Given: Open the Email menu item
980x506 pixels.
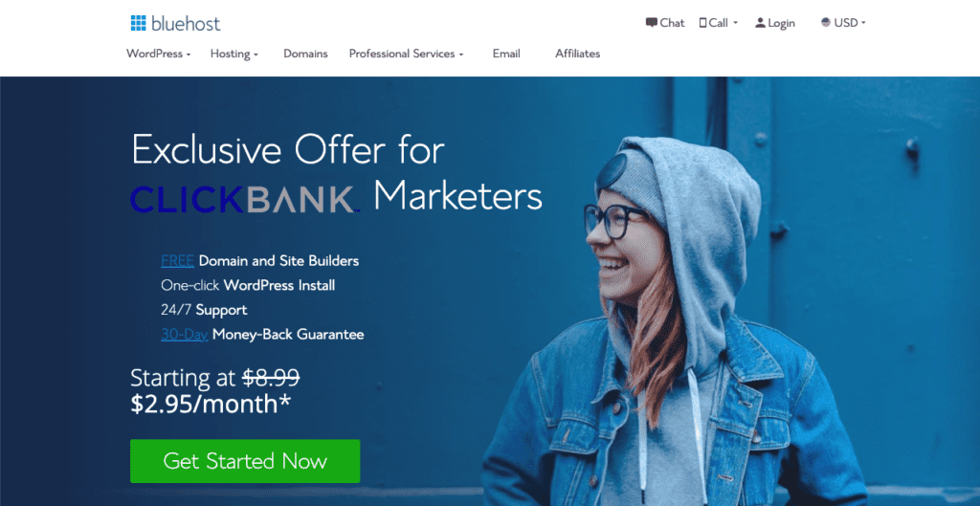Looking at the screenshot, I should click(506, 54).
